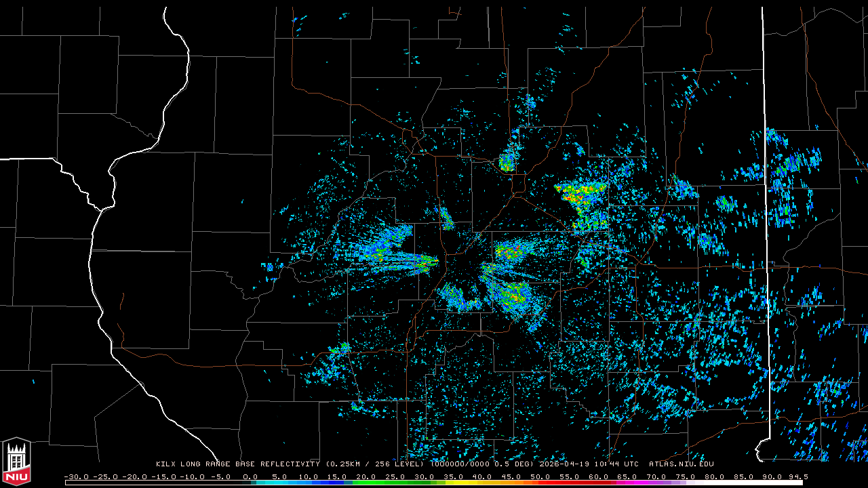Click the KILX Long Range Base Reflectivity title

(237, 464)
